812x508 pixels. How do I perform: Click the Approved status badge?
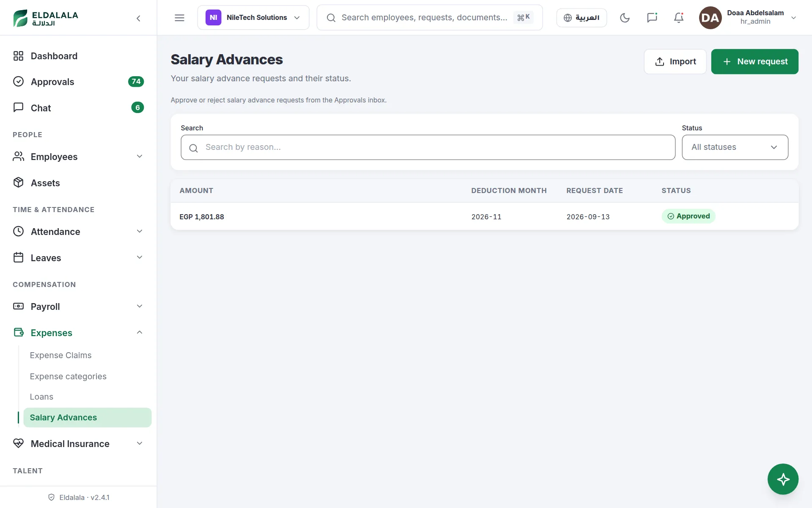point(688,216)
